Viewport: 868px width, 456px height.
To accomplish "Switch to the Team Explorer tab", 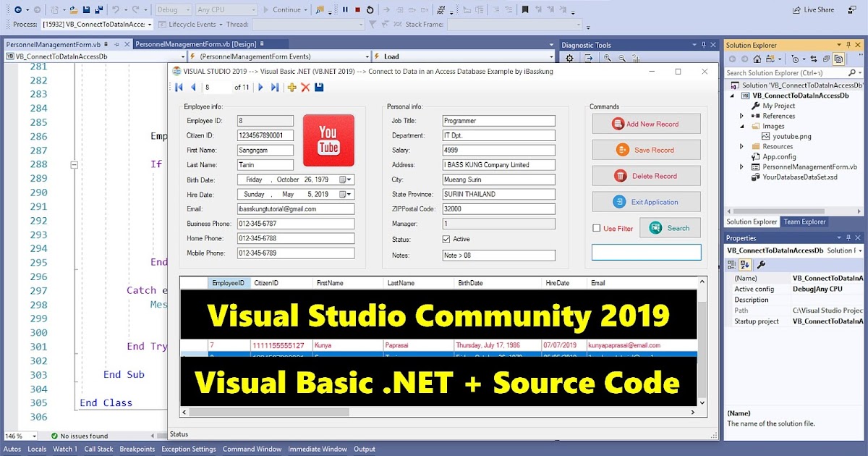I will click(804, 222).
